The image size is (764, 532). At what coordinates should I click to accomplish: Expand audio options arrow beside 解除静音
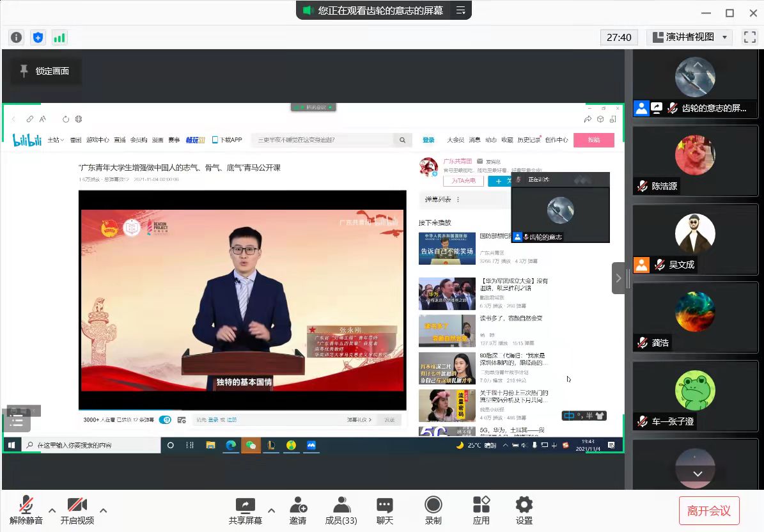52,510
